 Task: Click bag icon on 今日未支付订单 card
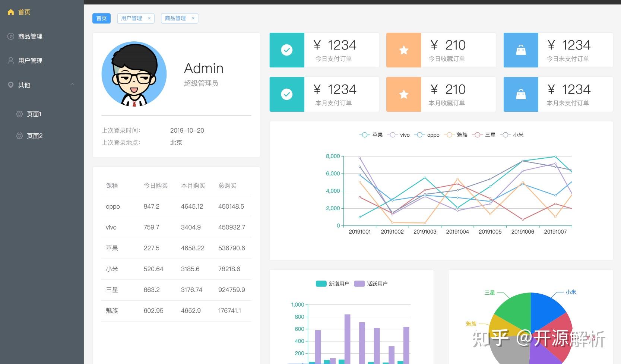[521, 50]
